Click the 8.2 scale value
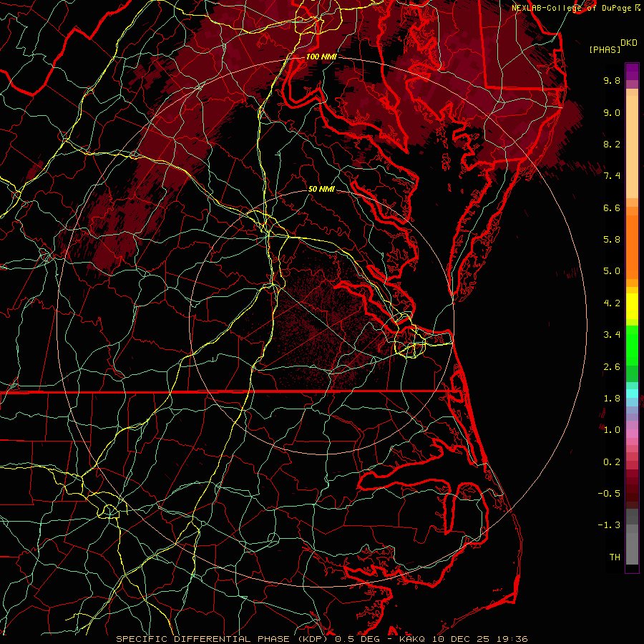Screen dimensions: 644x644 pos(612,144)
